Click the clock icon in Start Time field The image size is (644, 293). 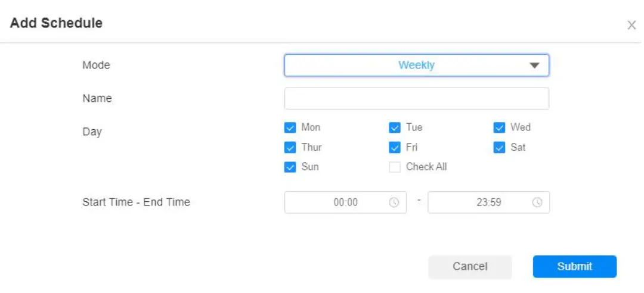(394, 202)
